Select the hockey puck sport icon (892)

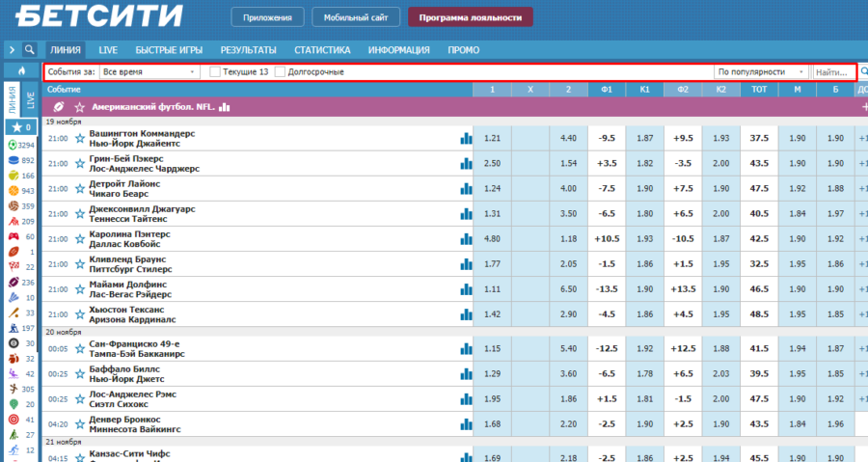[x=12, y=160]
